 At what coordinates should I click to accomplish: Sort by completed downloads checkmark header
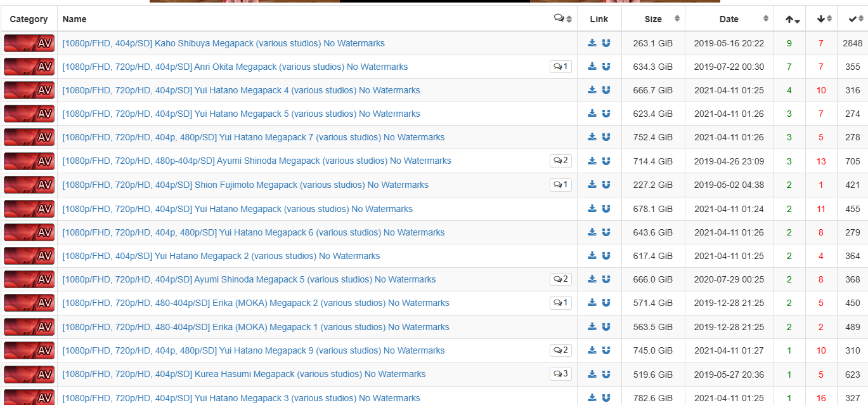point(853,19)
